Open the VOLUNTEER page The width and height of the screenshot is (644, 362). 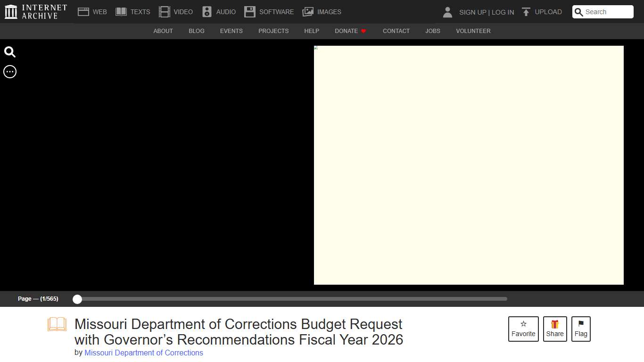tap(473, 31)
